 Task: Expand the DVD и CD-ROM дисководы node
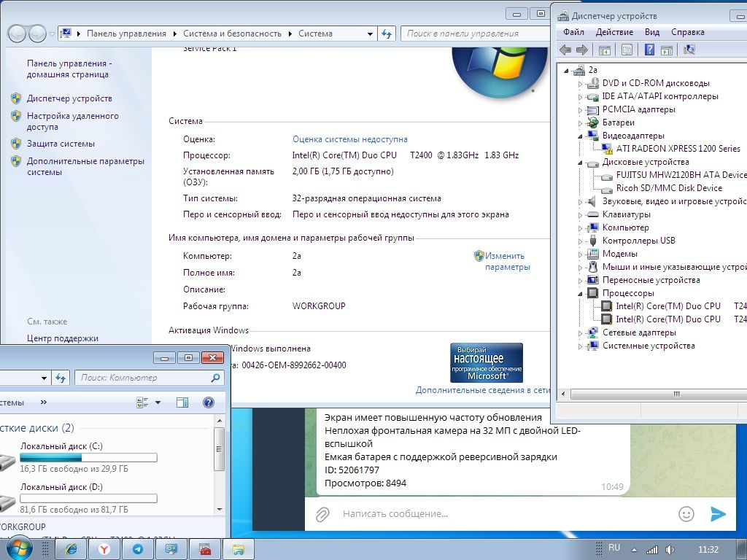580,84
